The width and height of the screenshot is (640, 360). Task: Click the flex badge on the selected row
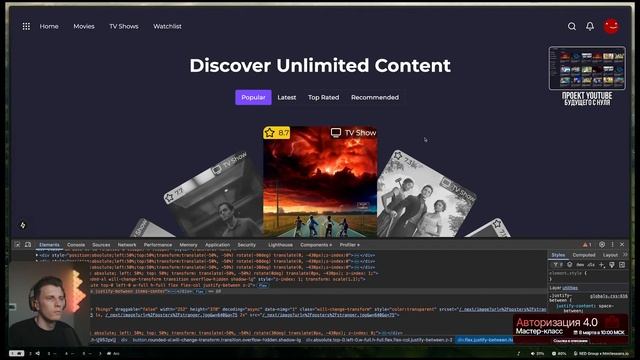tap(200, 291)
